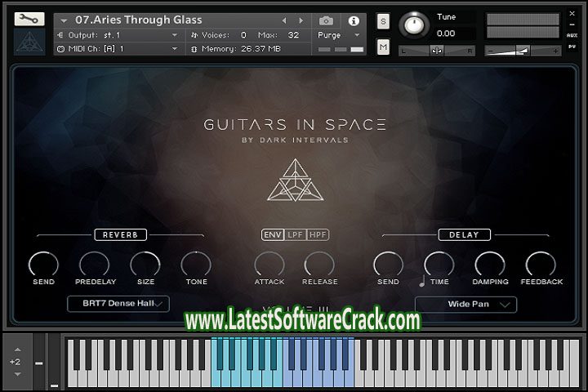
Task: Click the RELEASE knob
Action: 319,265
